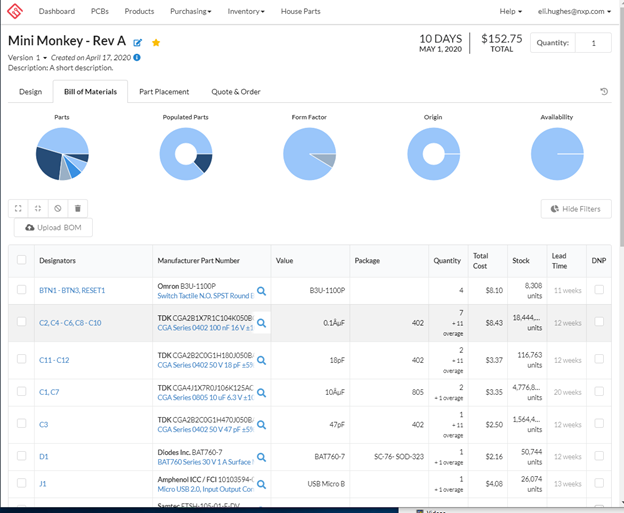Click magnifier icon for BAT760-7 diode row

[x=261, y=457]
